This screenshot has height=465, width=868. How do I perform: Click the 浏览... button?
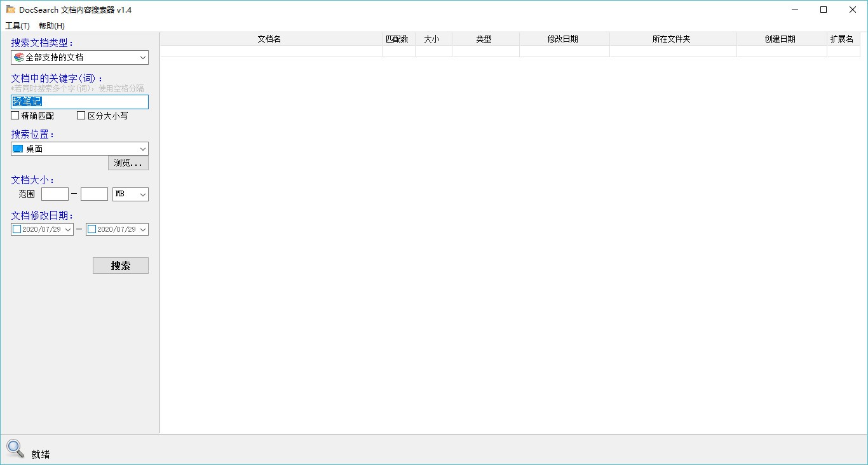[x=128, y=163]
